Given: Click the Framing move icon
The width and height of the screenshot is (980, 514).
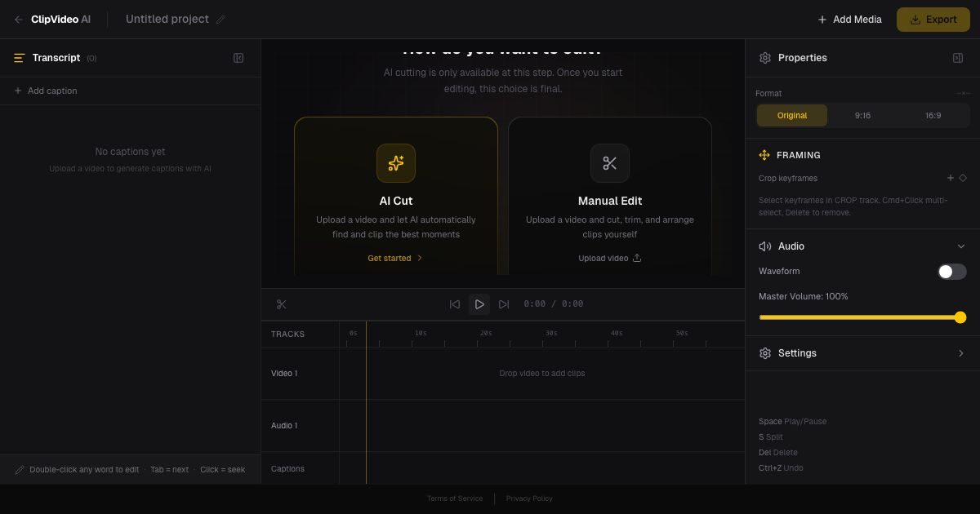Looking at the screenshot, I should [x=764, y=155].
